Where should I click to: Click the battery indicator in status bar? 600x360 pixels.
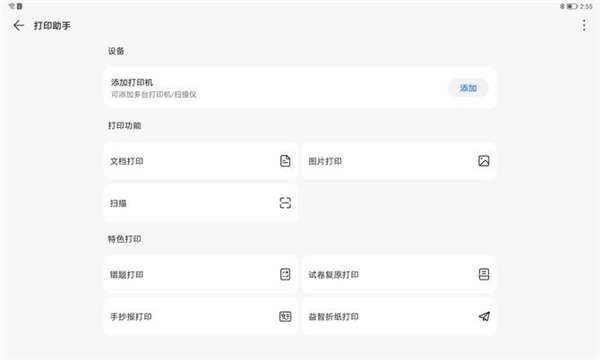tap(572, 7)
